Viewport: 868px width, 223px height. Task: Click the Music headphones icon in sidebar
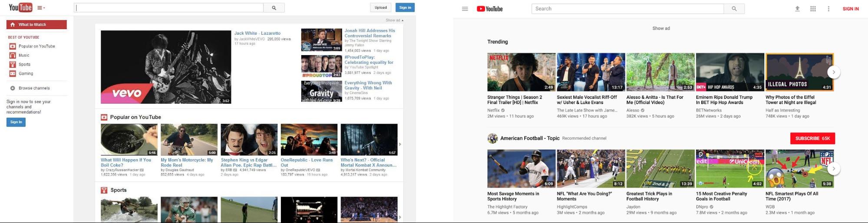(13, 56)
